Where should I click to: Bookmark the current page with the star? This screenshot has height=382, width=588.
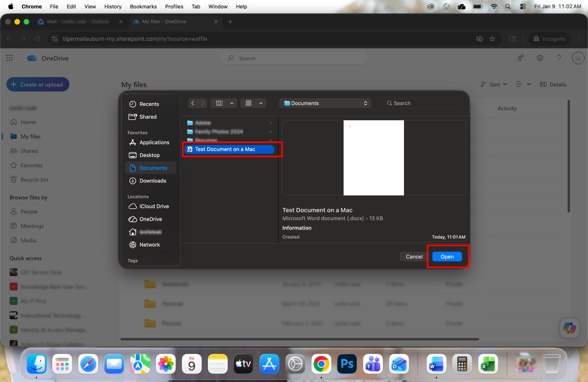pos(493,39)
